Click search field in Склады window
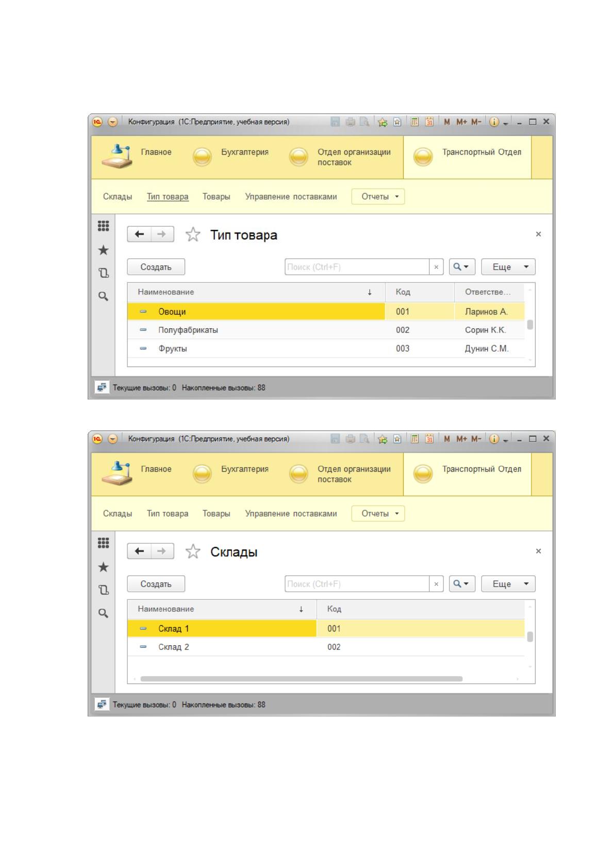614x868 pixels. point(357,584)
